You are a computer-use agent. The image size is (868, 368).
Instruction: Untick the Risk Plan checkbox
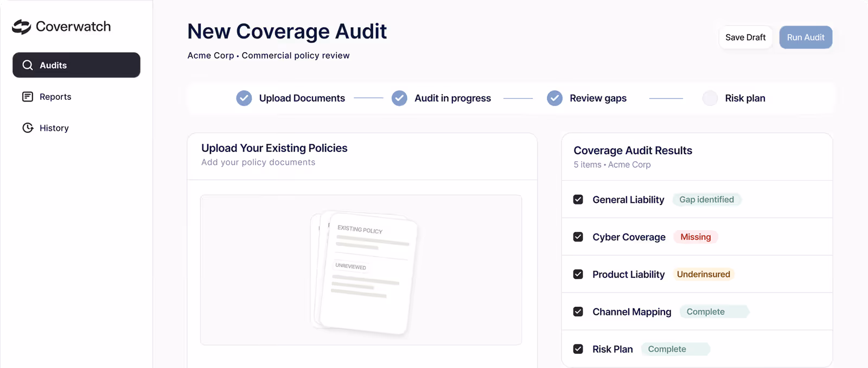[x=578, y=349]
